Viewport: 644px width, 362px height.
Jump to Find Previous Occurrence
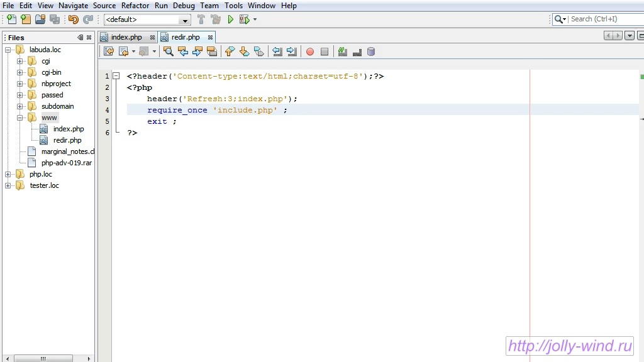183,52
